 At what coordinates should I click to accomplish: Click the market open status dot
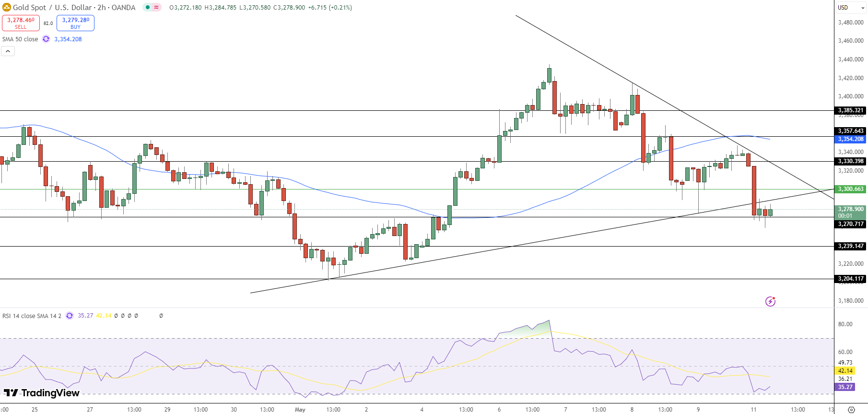148,7
